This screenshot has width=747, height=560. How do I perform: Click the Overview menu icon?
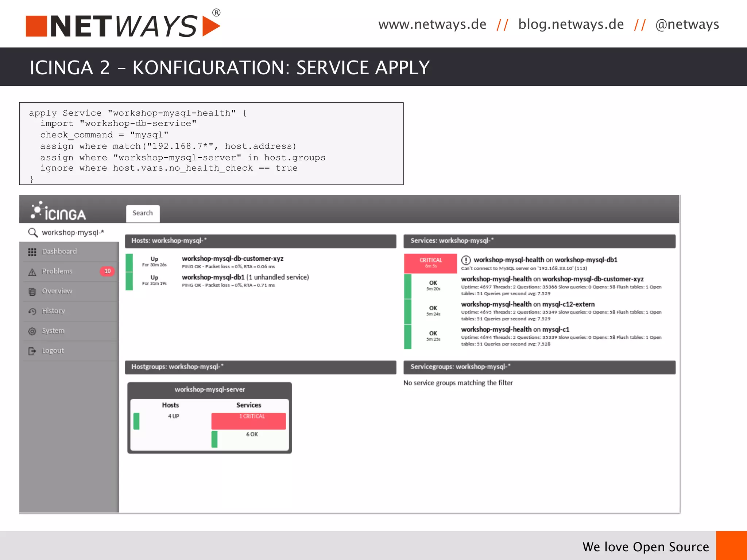(x=32, y=292)
